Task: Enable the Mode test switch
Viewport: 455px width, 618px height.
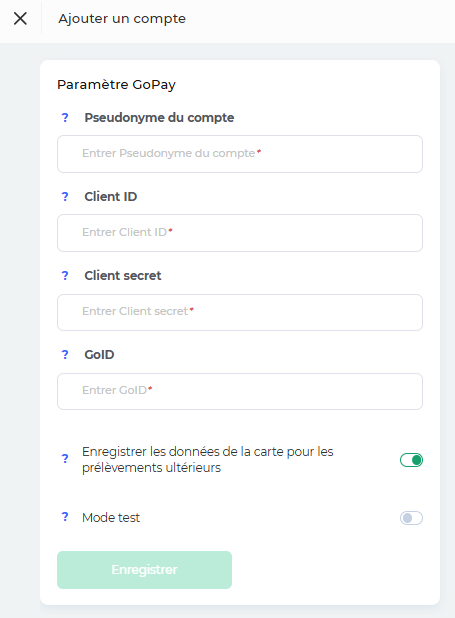Action: pyautogui.click(x=411, y=518)
